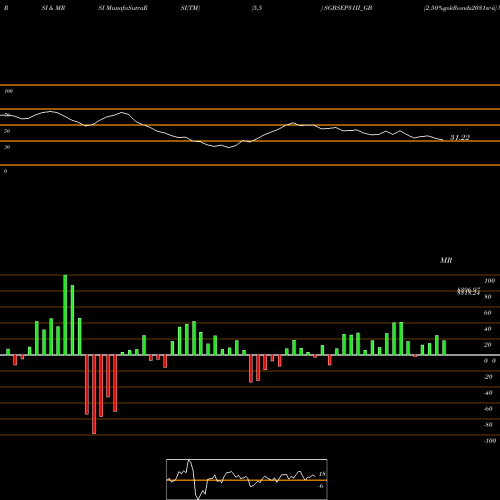The width and height of the screenshot is (500, 500).
Task: Click the '-60' label on MR axis
Action: [488, 409]
